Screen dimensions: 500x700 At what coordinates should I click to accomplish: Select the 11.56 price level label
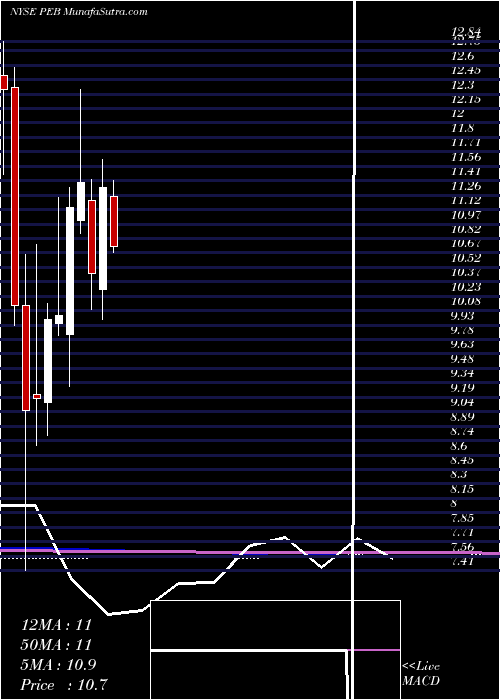click(466, 157)
